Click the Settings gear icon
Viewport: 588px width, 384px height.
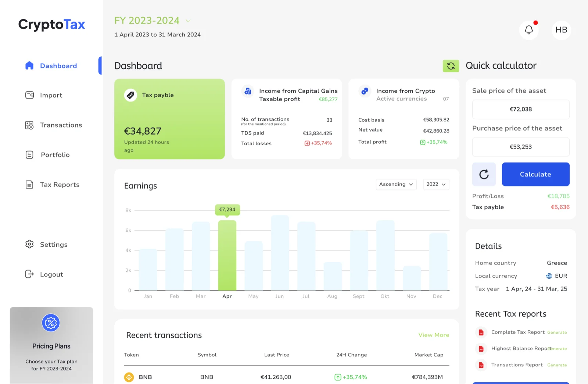pos(29,244)
